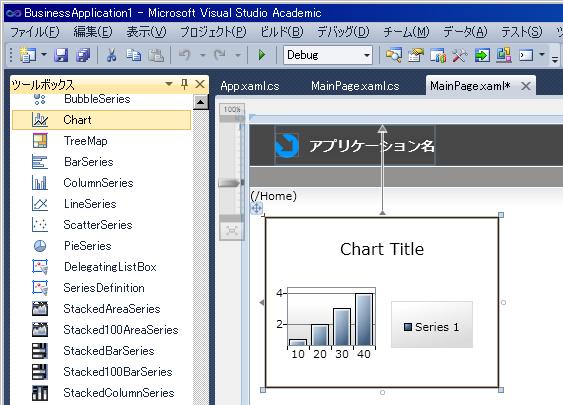Open the データ(A) menu
The height and width of the screenshot is (405, 563).
click(x=465, y=32)
